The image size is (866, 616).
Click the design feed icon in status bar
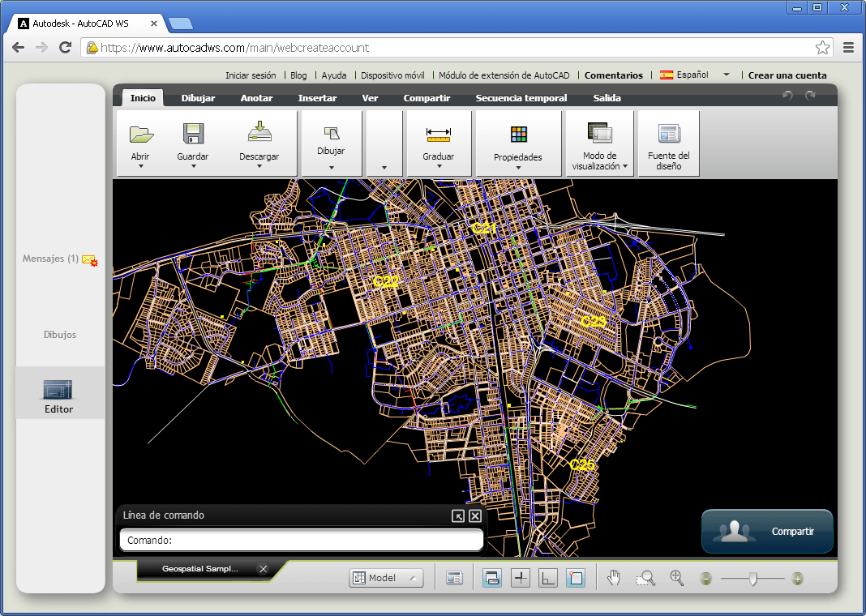(x=455, y=578)
